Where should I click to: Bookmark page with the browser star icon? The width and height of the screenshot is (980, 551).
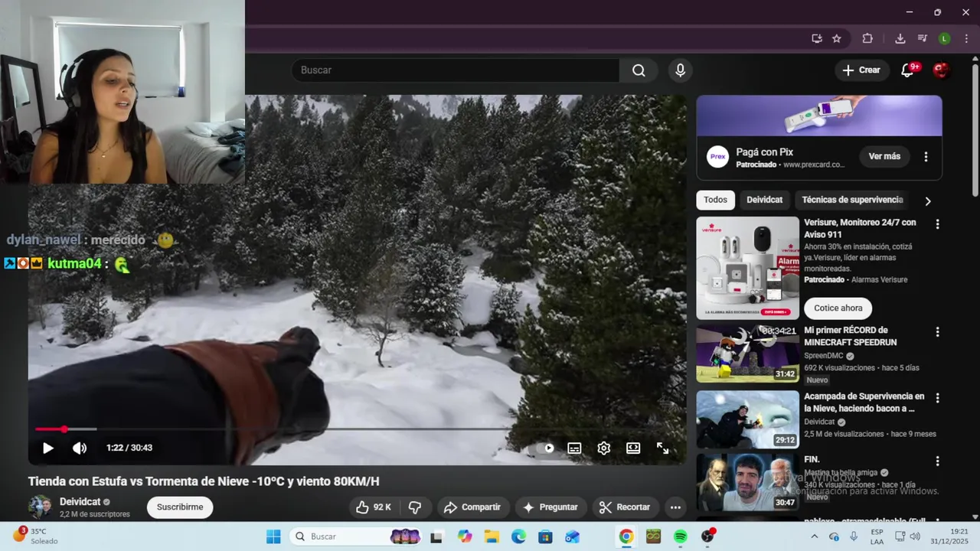pyautogui.click(x=837, y=38)
